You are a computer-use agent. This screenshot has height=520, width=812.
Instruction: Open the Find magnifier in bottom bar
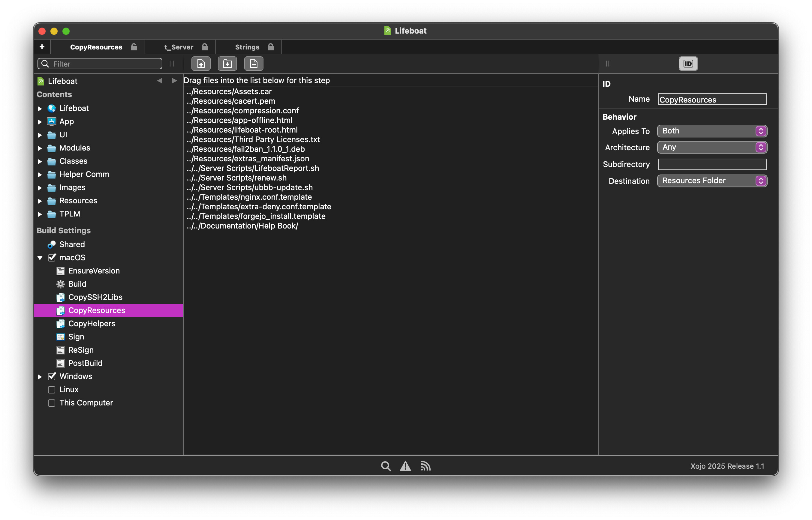pyautogui.click(x=386, y=466)
